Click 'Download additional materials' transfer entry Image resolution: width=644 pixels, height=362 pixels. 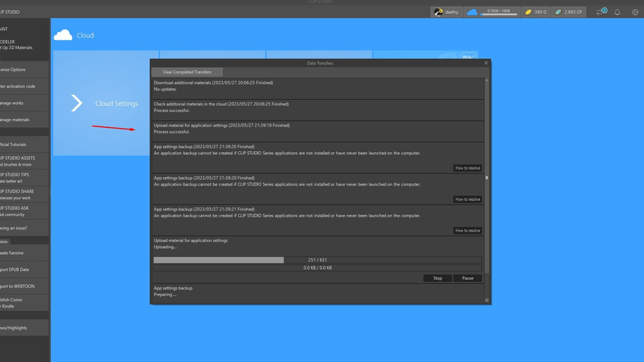318,88
